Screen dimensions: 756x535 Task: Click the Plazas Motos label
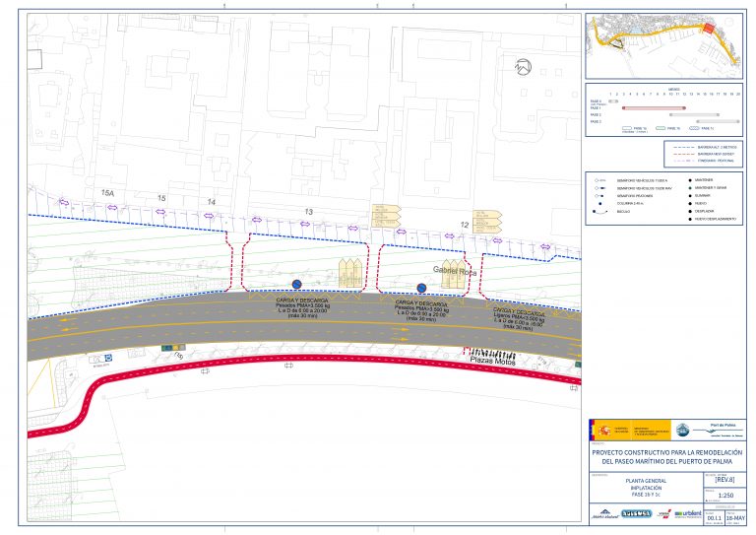[493, 361]
